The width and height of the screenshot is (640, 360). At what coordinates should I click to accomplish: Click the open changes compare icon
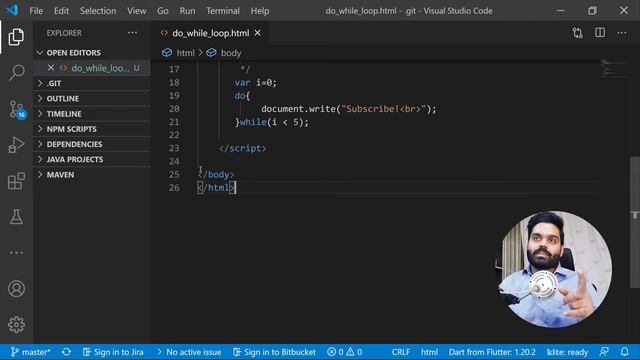pyautogui.click(x=578, y=33)
